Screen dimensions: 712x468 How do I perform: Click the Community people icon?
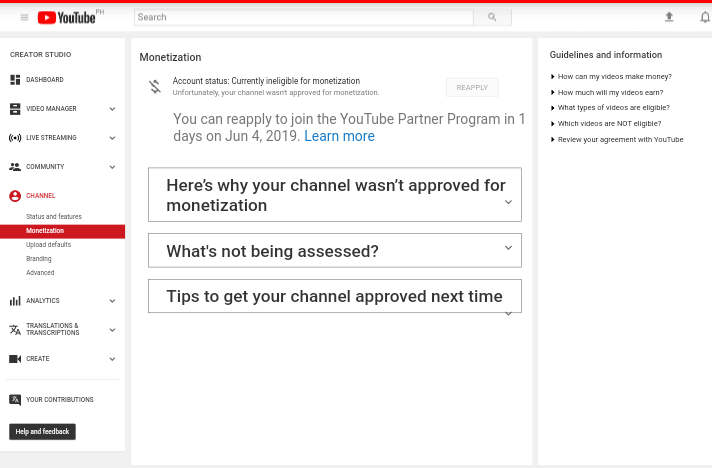(15, 167)
